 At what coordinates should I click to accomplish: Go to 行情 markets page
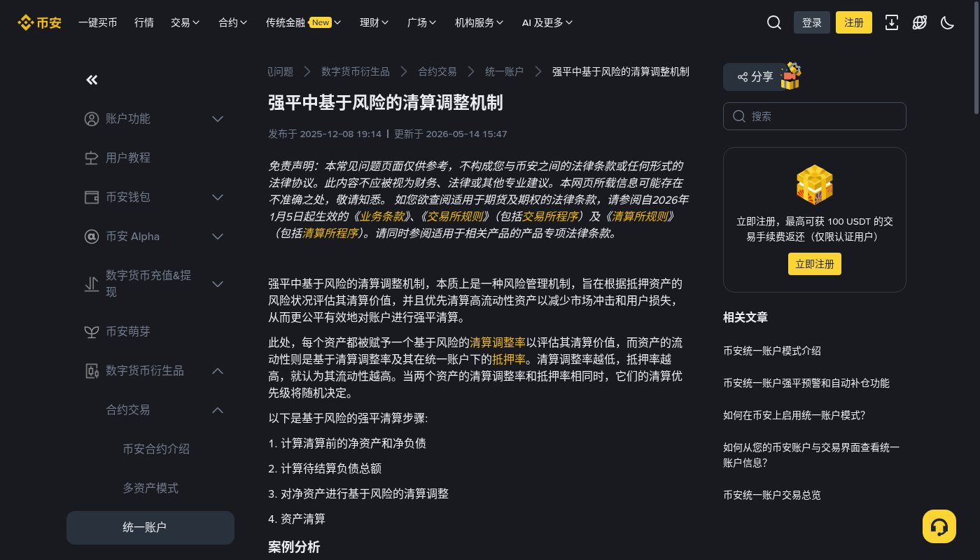pos(144,22)
